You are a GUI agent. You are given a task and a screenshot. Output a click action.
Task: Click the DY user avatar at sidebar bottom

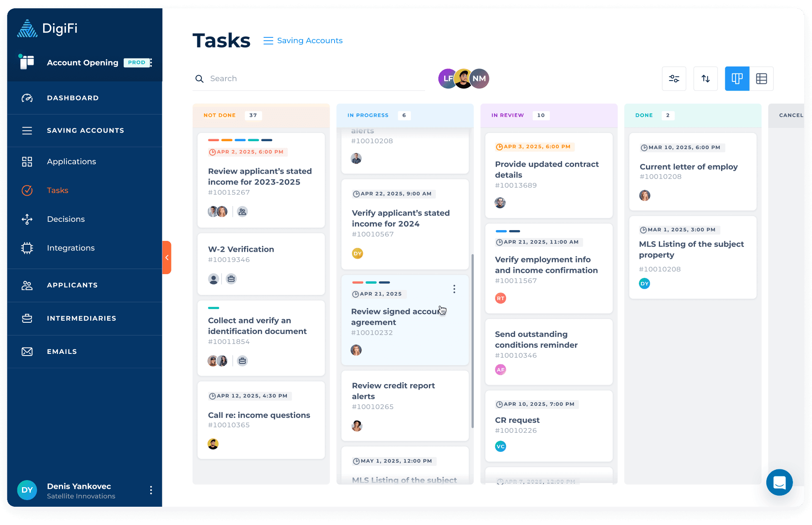[27, 490]
